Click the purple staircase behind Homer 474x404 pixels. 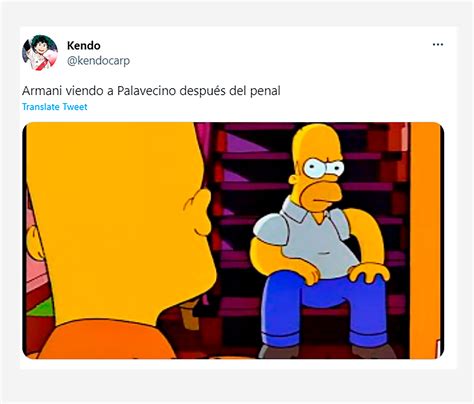(x=253, y=187)
